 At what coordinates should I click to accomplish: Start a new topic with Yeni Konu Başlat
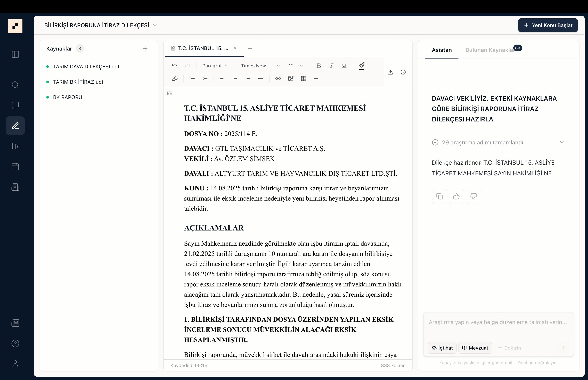[x=548, y=25]
